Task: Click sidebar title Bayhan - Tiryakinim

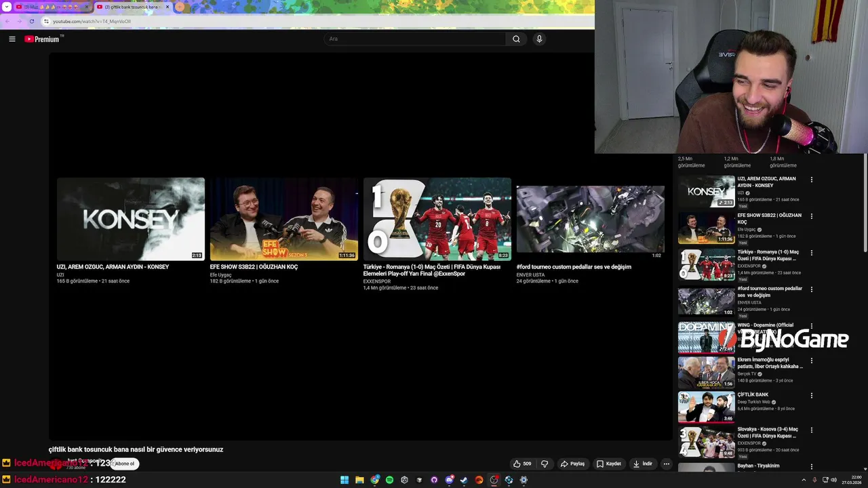Action: [x=758, y=466]
